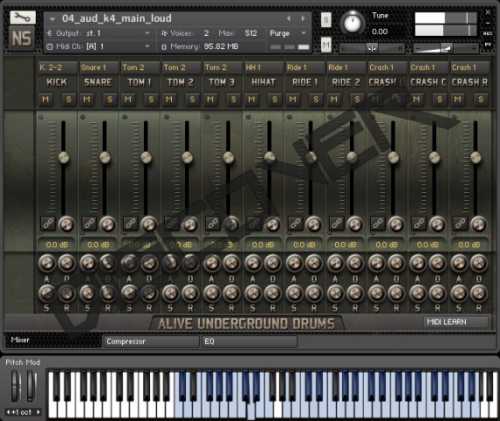Go to next instrument preset arrow
Image resolution: width=500 pixels, height=421 pixels.
(303, 19)
